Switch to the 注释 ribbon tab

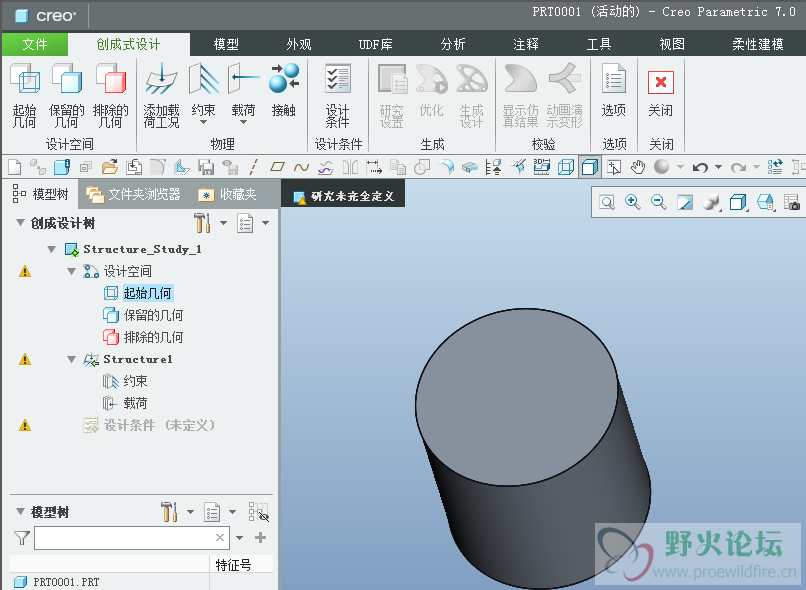pos(526,44)
